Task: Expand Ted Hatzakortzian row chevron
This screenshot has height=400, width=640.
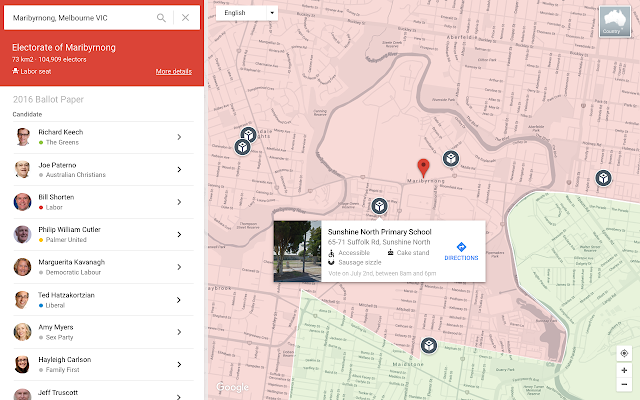Action: point(179,300)
